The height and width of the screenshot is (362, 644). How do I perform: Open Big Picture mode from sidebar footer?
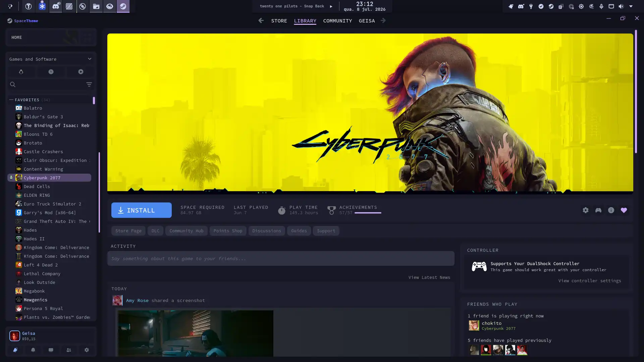(x=51, y=350)
